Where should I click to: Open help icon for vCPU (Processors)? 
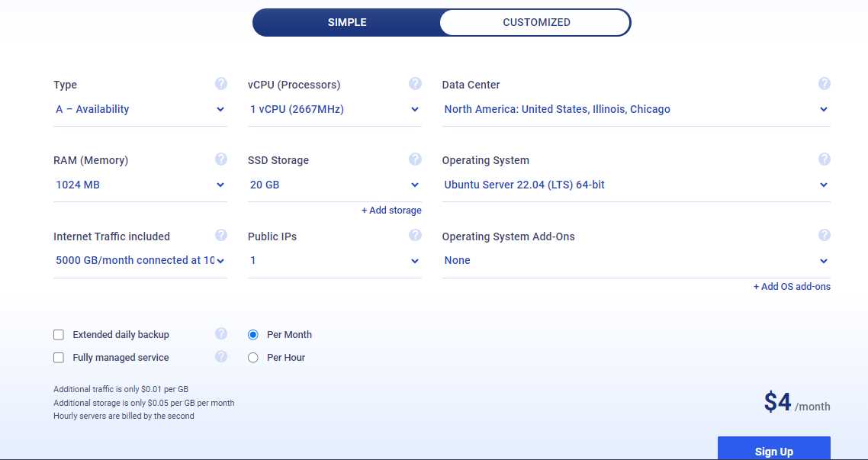pos(415,84)
